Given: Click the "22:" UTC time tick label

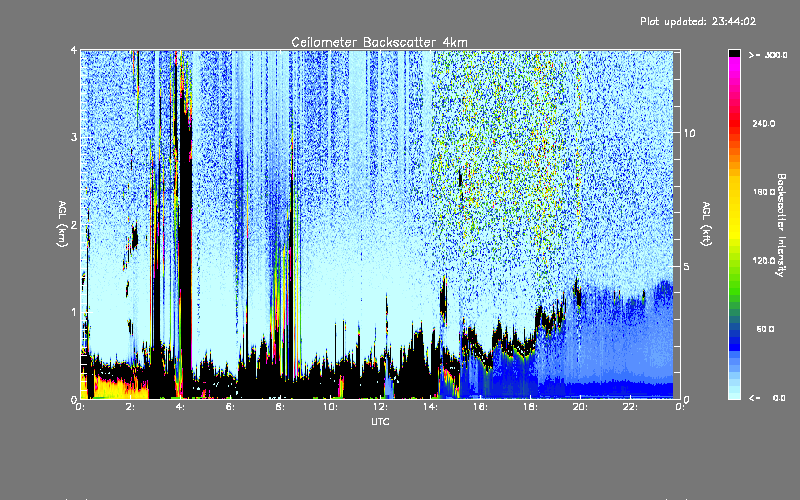Looking at the screenshot, I should 630,407.
